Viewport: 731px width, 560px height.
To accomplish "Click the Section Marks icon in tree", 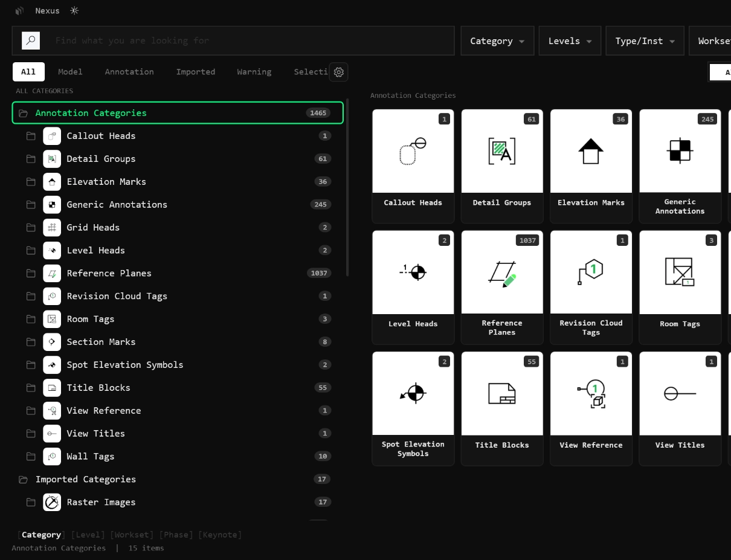I will click(x=52, y=342).
